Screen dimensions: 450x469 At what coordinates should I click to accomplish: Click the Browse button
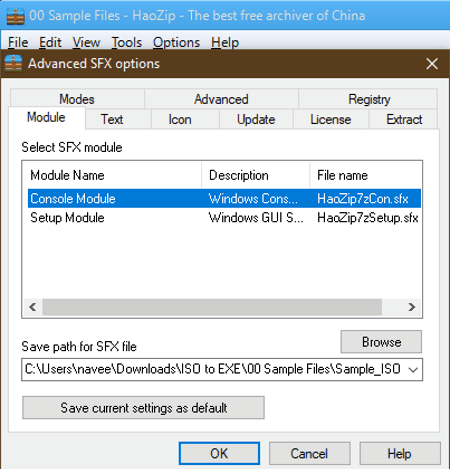pyautogui.click(x=381, y=342)
